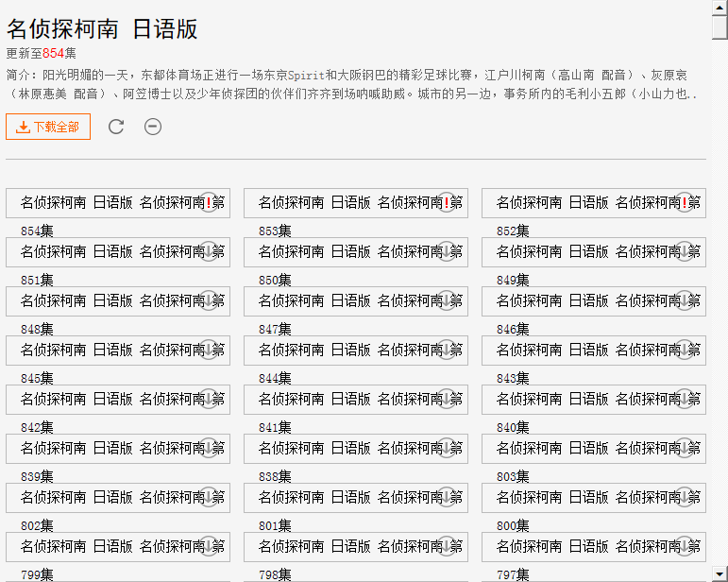Start download via arrow icon of episode 846
The image size is (728, 582).
[685, 300]
